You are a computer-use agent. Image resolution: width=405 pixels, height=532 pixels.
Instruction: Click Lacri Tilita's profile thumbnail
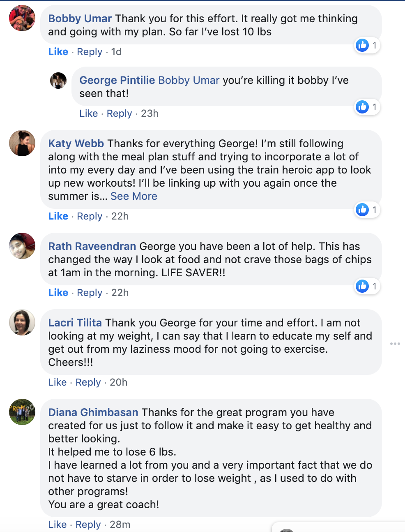click(22, 322)
